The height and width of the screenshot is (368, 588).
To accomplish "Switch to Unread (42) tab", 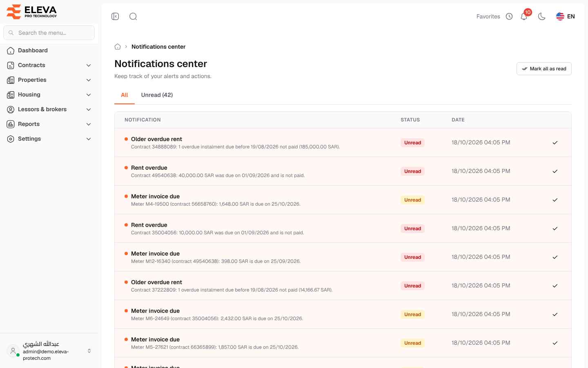I will point(157,95).
